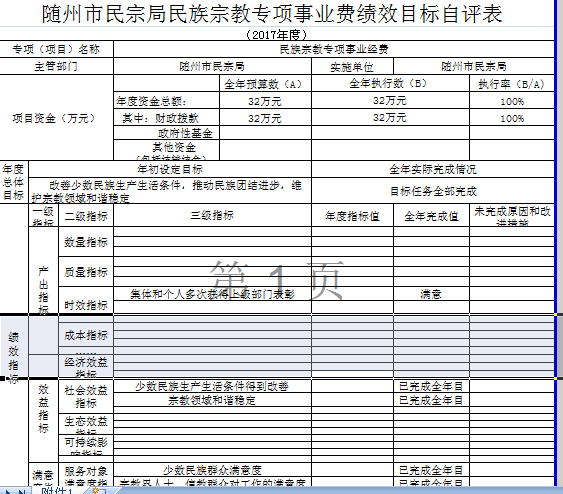This screenshot has width=563, height=494.
Task: Select the 数量指标 cell
Action: coord(86,242)
